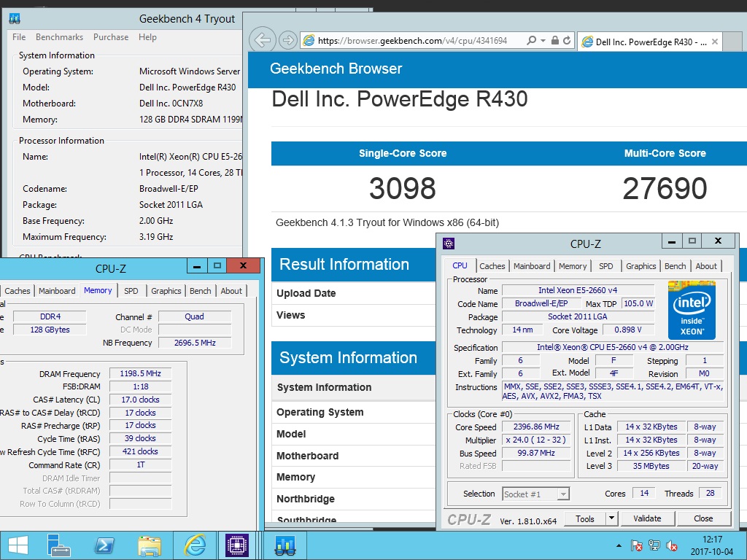Click the browser address bar URL
Screen dimensions: 747x560
pos(413,41)
